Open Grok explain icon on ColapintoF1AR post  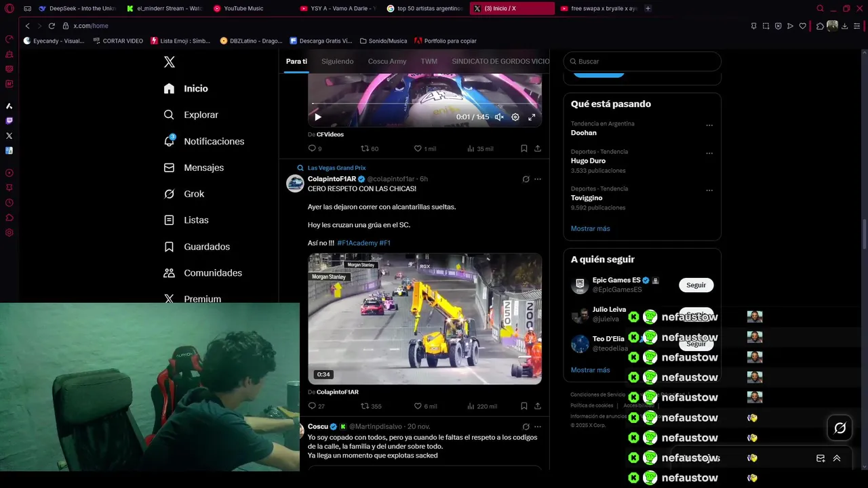click(x=526, y=179)
